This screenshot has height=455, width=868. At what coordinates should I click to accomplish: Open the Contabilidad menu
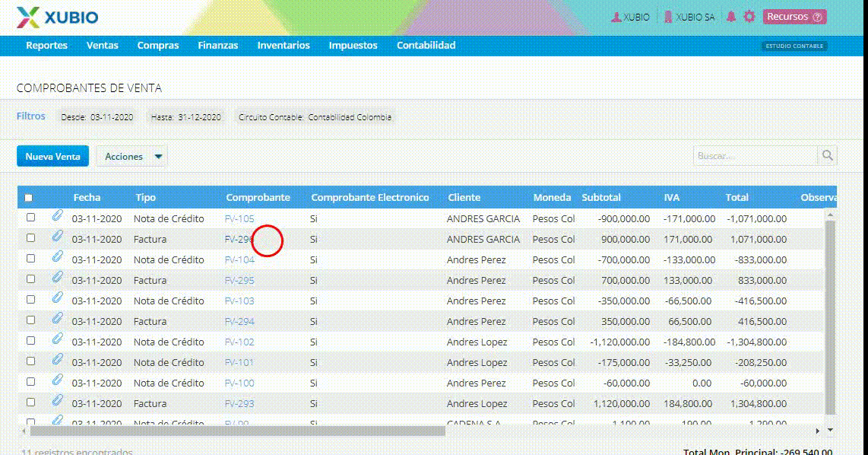pos(426,46)
